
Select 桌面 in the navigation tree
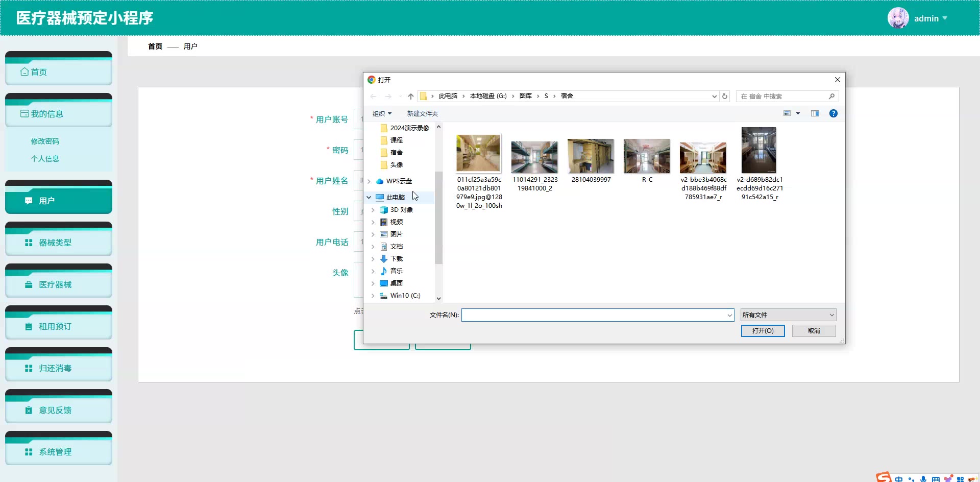(x=396, y=283)
